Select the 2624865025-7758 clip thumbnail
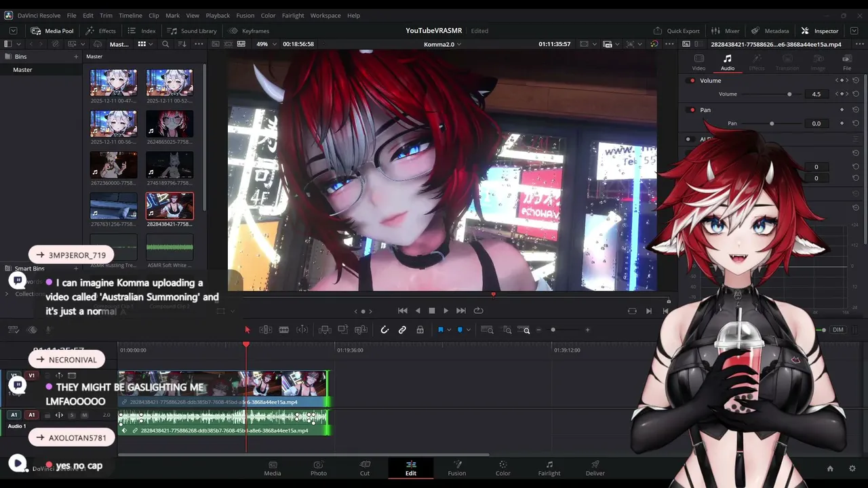This screenshot has width=868, height=488. pyautogui.click(x=170, y=124)
